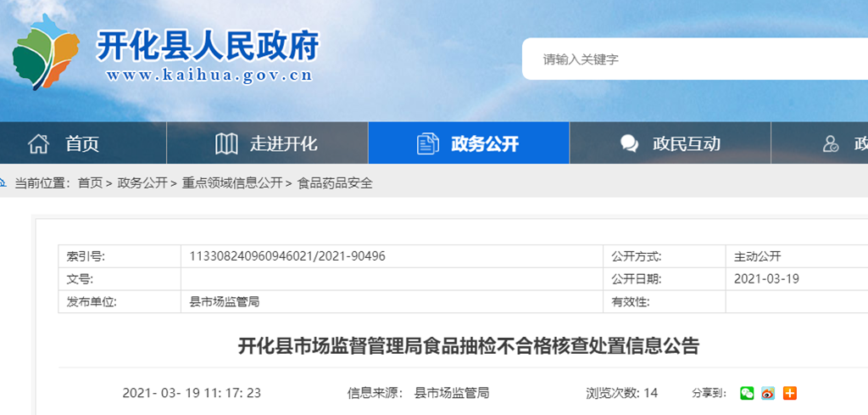Click the article title about 食品抽检不合格
Viewport: 868px width, 415px height.
tap(468, 346)
